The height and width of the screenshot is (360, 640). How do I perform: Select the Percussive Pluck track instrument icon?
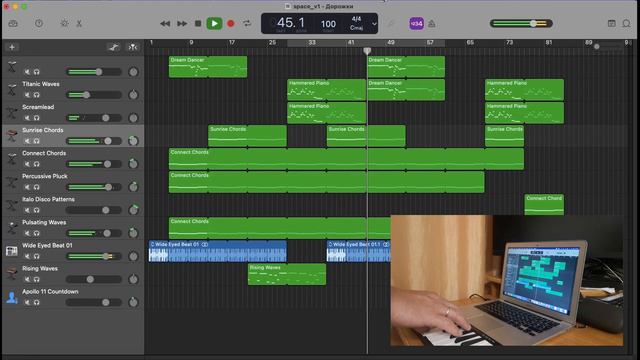point(12,182)
